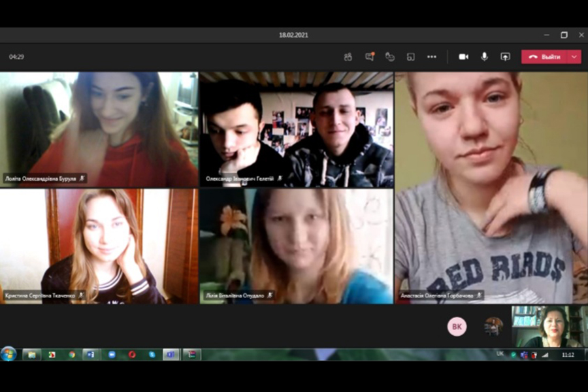The width and height of the screenshot is (588, 392).
Task: Restore down the Teams meeting window
Action: point(564,35)
